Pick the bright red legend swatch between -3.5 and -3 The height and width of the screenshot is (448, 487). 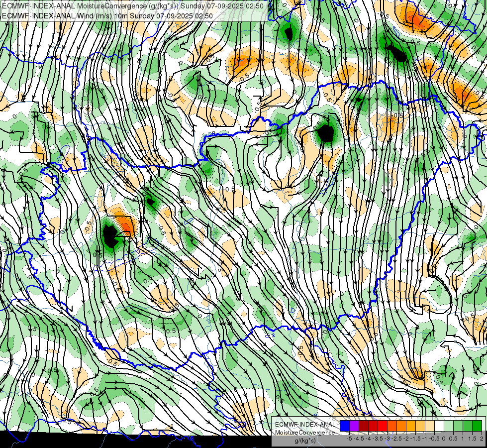pyautogui.click(x=383, y=426)
